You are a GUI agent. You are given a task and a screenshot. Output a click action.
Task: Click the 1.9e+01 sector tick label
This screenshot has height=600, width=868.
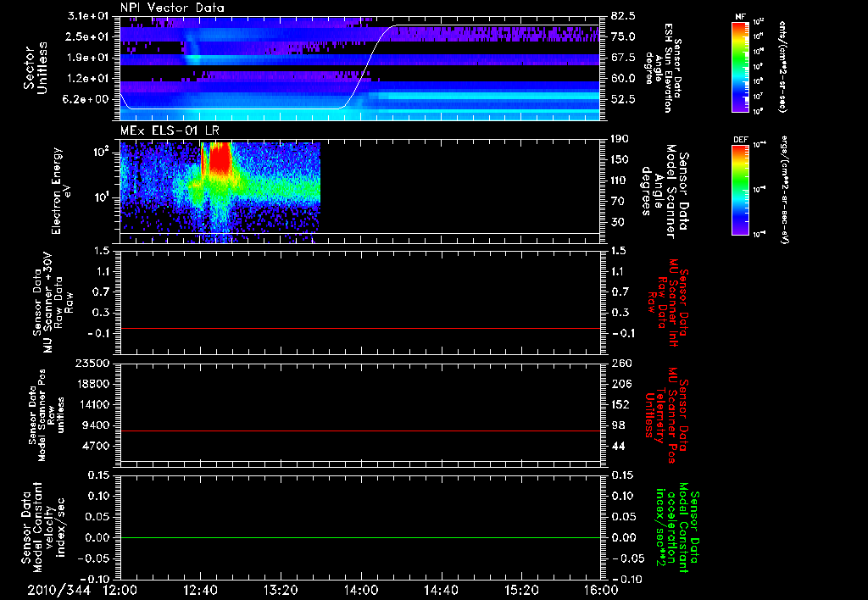pyautogui.click(x=88, y=58)
